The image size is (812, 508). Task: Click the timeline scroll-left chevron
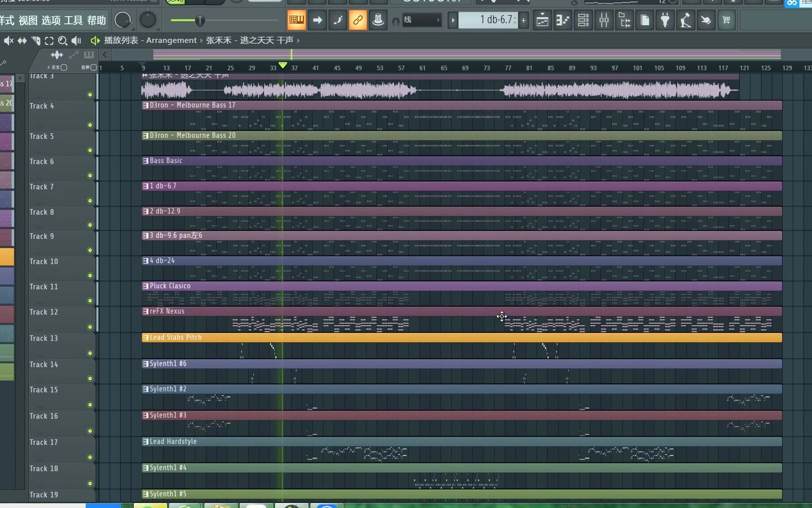pos(104,55)
